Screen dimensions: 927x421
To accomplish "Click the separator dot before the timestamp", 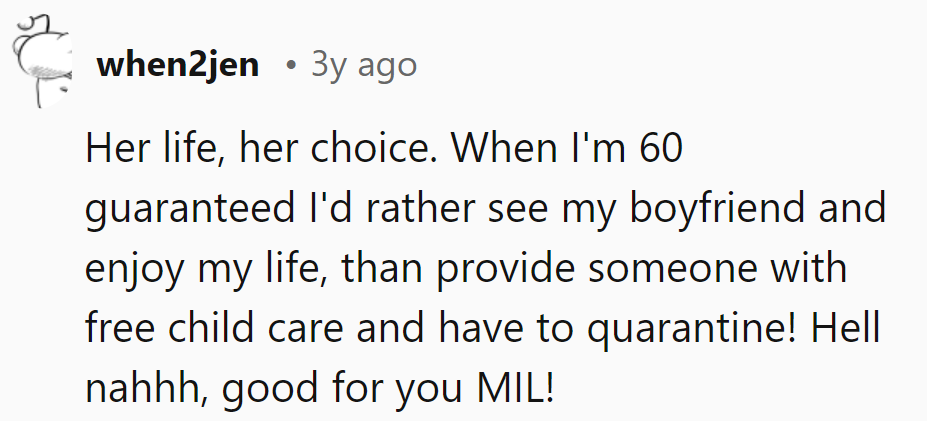I will (289, 67).
